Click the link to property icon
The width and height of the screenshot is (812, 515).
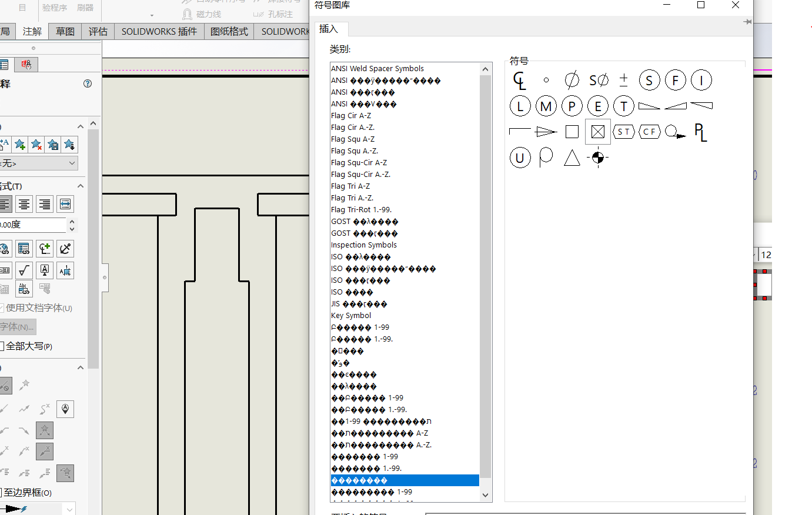click(24, 249)
